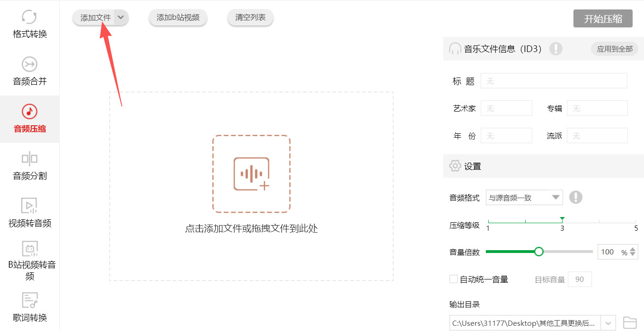
Task: Click the 标题 title input field
Action: tap(554, 81)
